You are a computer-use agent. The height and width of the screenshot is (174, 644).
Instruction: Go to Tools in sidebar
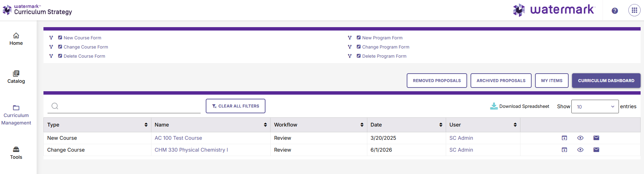[16, 157]
